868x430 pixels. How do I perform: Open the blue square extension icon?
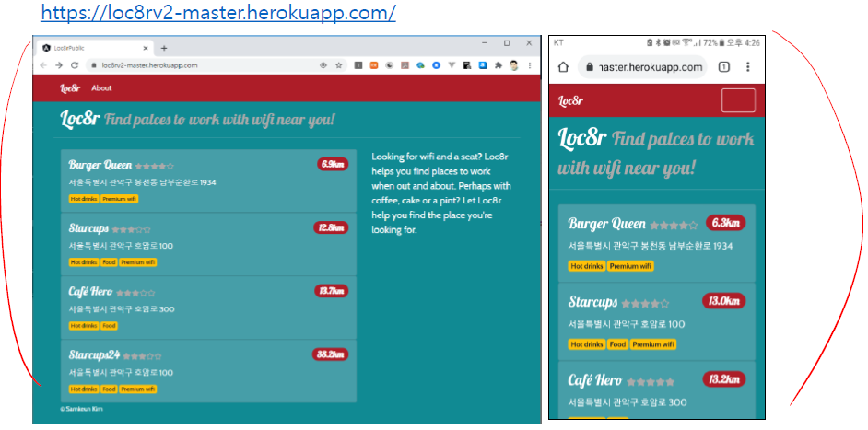click(483, 65)
